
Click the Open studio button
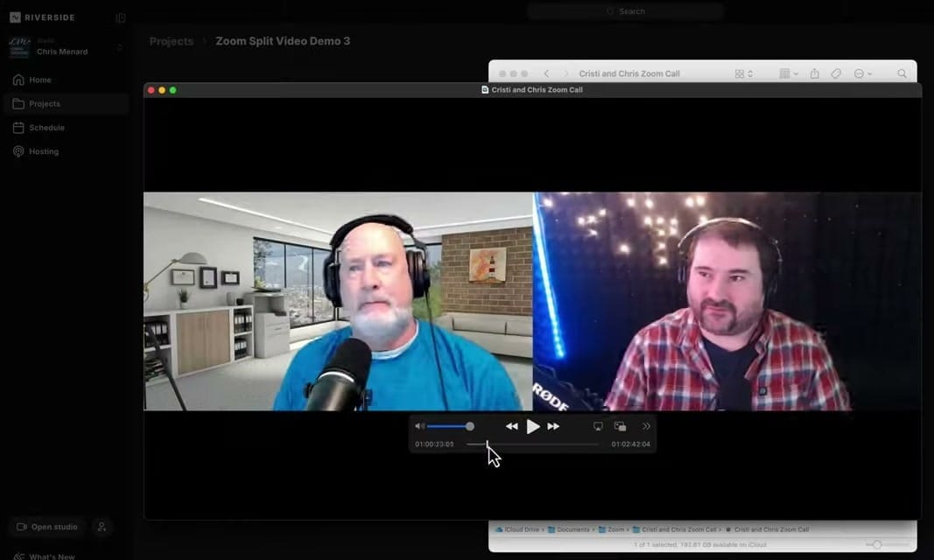47,527
